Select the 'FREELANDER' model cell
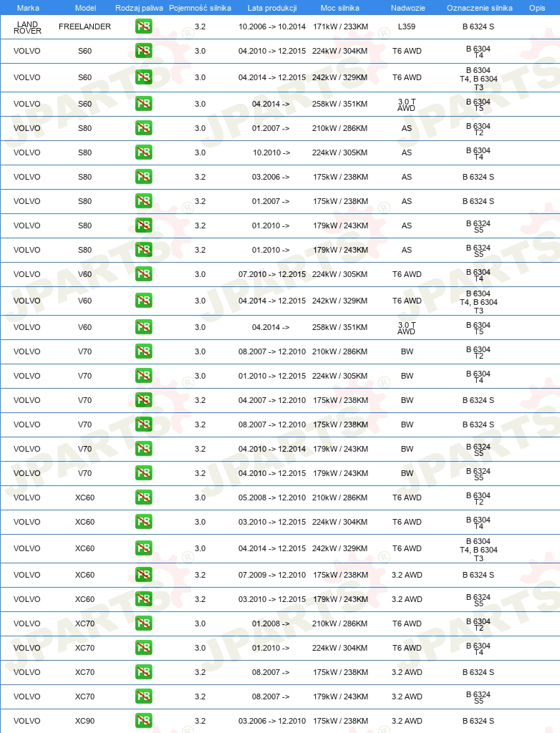Viewport: 560px width, 733px height. click(x=85, y=26)
